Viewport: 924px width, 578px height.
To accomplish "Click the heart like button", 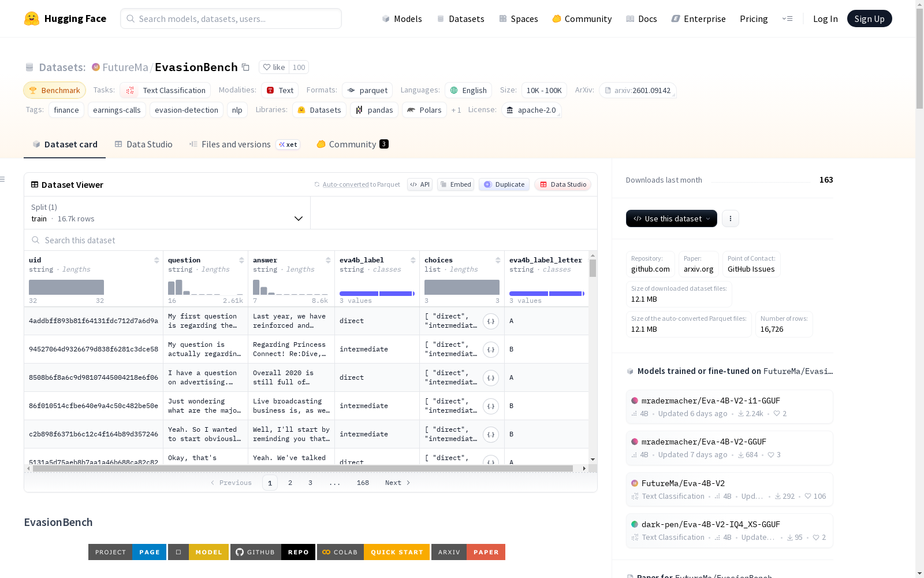I will coord(274,67).
